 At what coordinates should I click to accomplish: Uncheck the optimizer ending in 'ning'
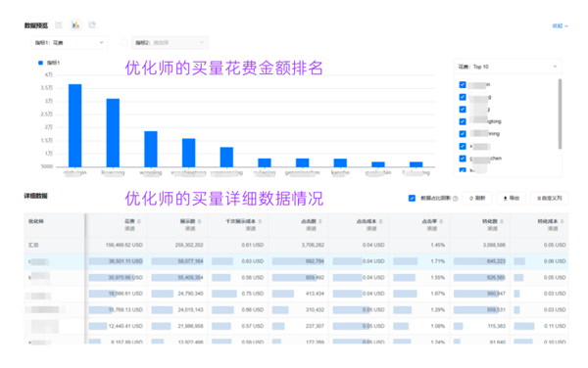tap(463, 134)
